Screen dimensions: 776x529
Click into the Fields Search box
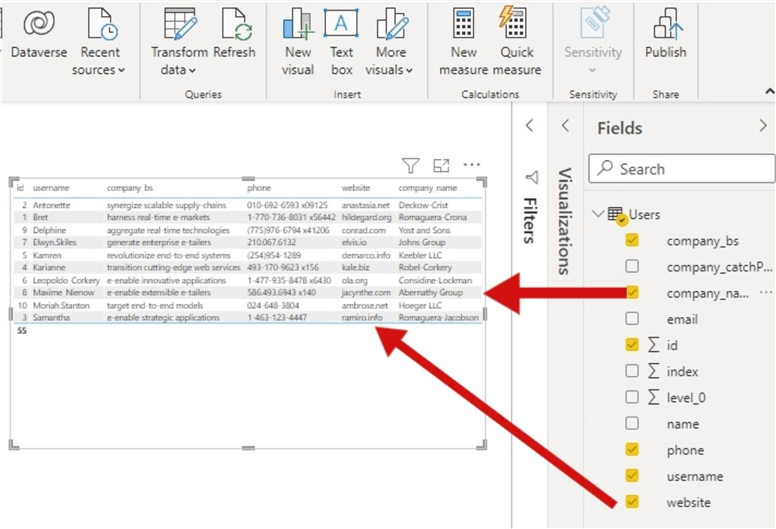pos(682,169)
